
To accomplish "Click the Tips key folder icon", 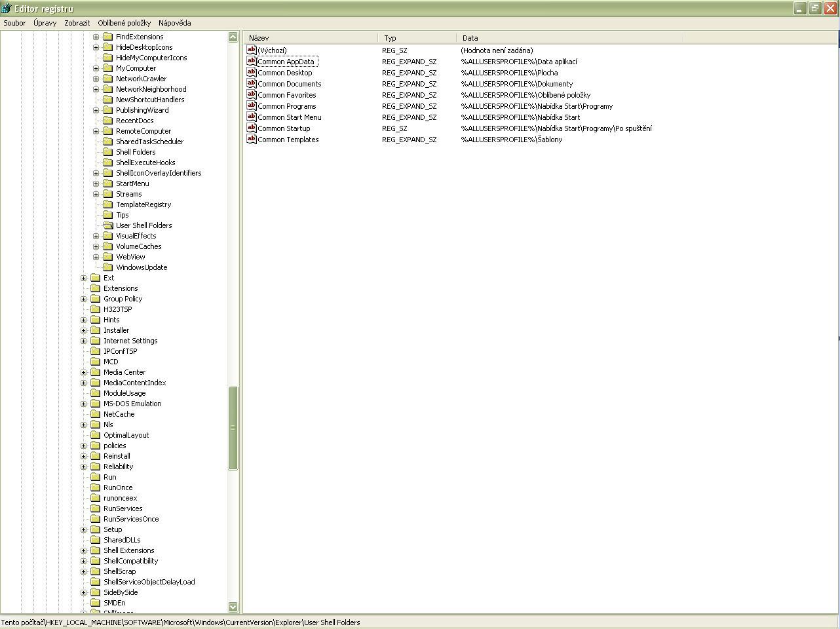I will pyautogui.click(x=108, y=215).
